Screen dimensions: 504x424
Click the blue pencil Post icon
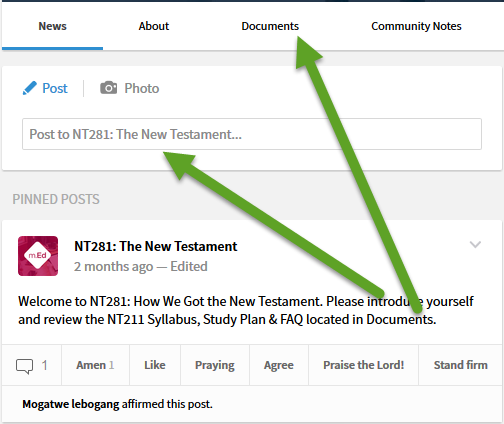coord(29,88)
